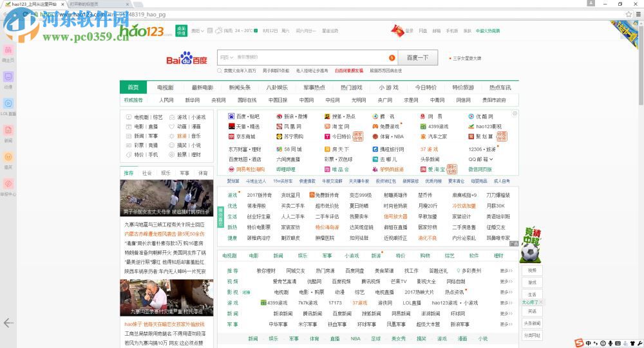Image resolution: width=644 pixels, height=348 pixels.
Task: Expand 更多 in the 游戏 row
Action: click(506, 303)
